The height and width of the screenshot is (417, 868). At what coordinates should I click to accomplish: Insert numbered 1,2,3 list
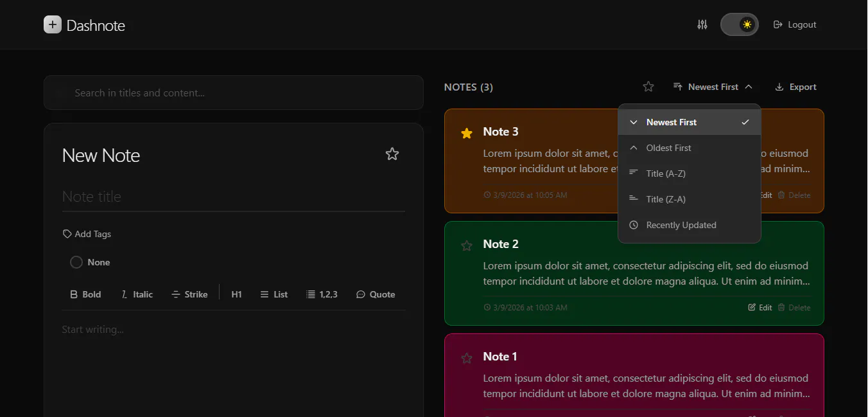point(322,294)
